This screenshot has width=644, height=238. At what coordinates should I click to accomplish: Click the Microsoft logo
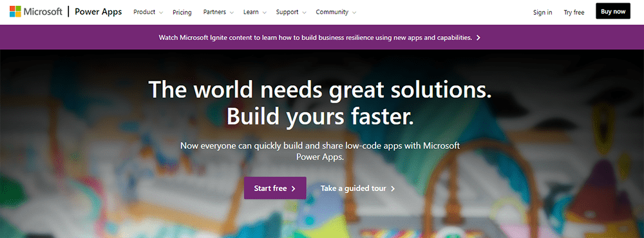point(35,12)
